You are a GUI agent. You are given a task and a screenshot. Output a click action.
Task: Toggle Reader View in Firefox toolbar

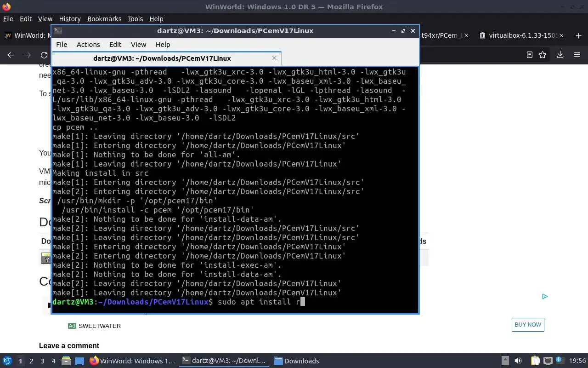click(x=530, y=55)
